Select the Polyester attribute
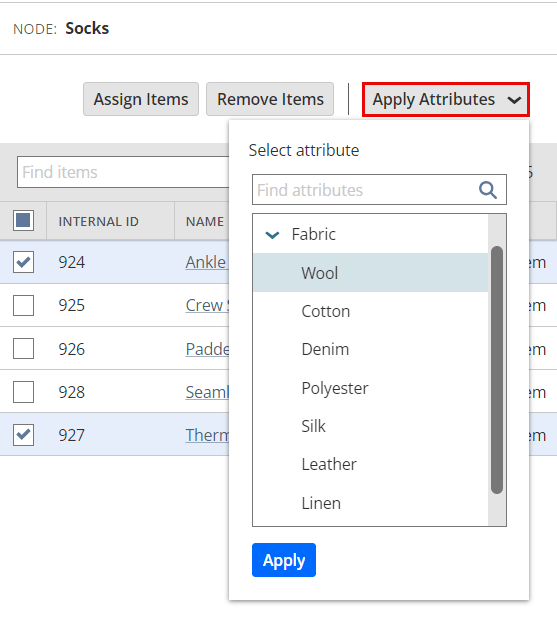This screenshot has height=617, width=557. [x=371, y=388]
